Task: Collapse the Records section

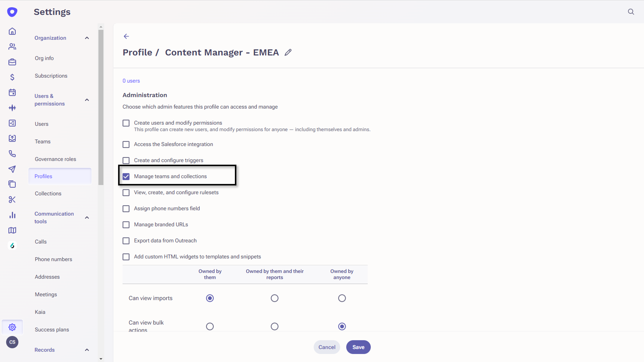Action: [x=87, y=350]
